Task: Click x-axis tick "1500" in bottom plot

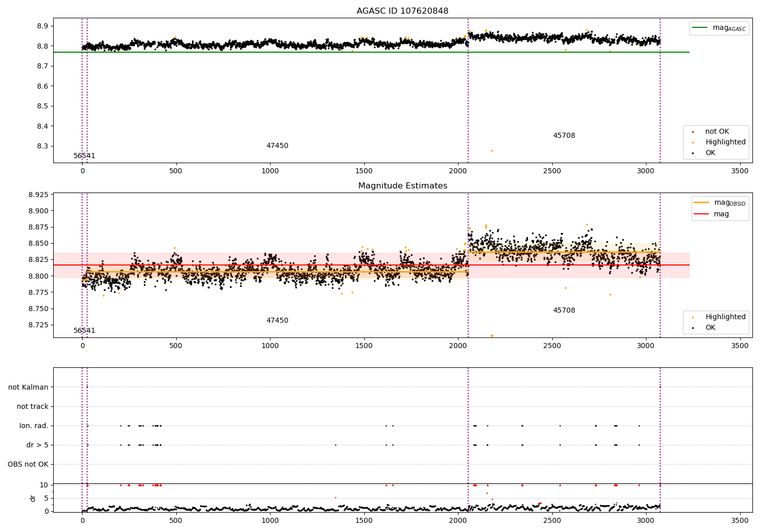Action: (364, 520)
